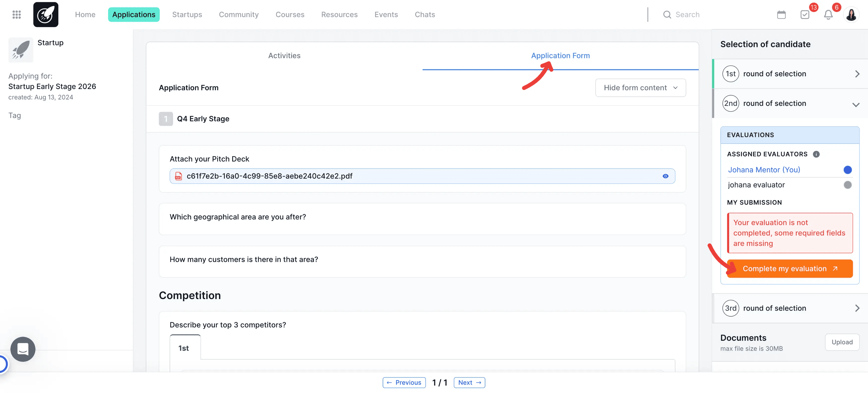Viewport: 868px width, 393px height.
Task: Click the rocket logo home icon
Action: pyautogui.click(x=45, y=14)
